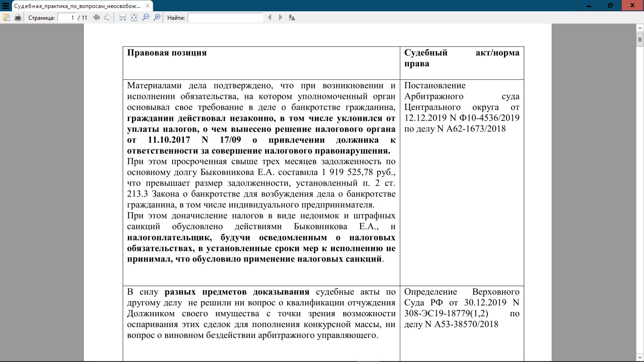Zoom in with the plus magnifier
Viewport: 644px width, 362px height.
tap(157, 17)
